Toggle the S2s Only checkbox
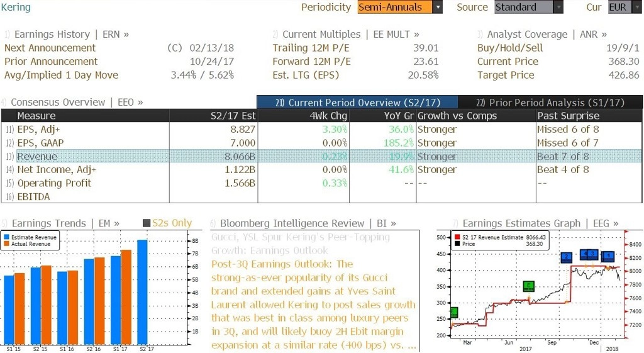The width and height of the screenshot is (644, 353). pyautogui.click(x=147, y=223)
